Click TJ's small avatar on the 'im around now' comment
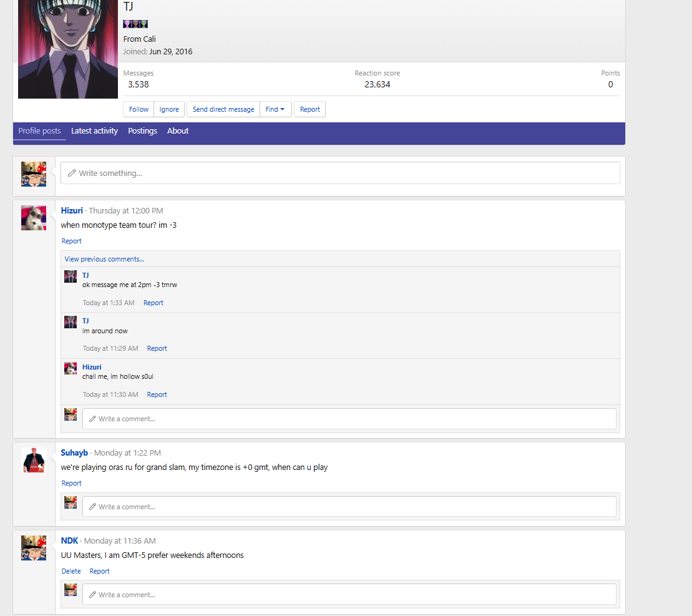Viewport: 692px width, 616px height. 71,322
